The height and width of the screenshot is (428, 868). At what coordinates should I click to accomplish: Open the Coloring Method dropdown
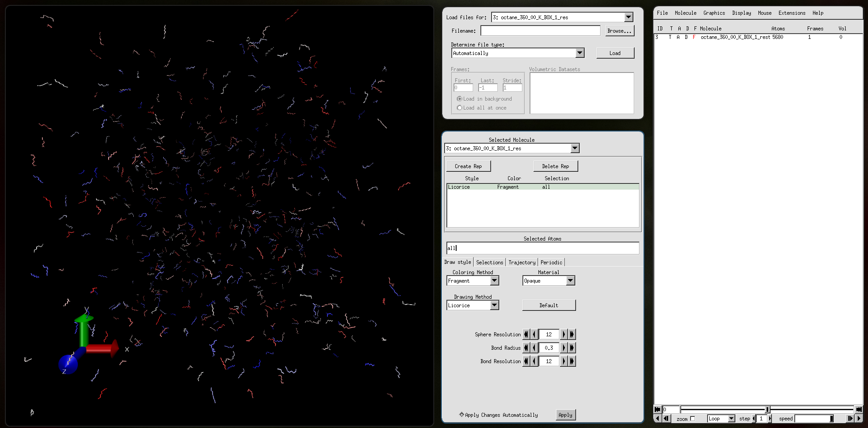(494, 281)
